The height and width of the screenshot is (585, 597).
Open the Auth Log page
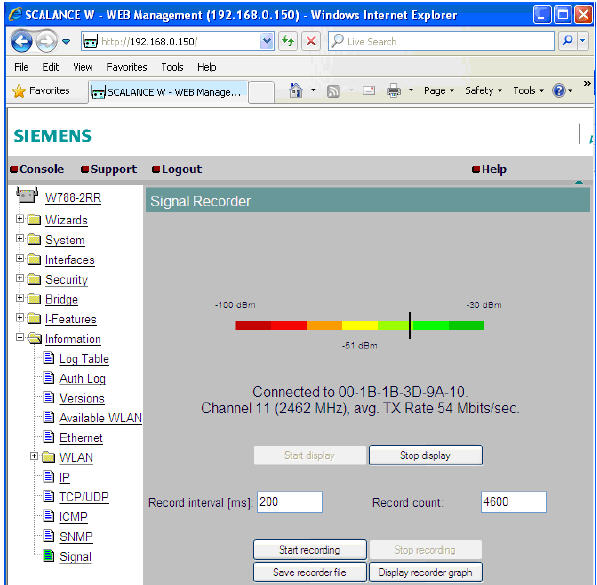point(82,379)
